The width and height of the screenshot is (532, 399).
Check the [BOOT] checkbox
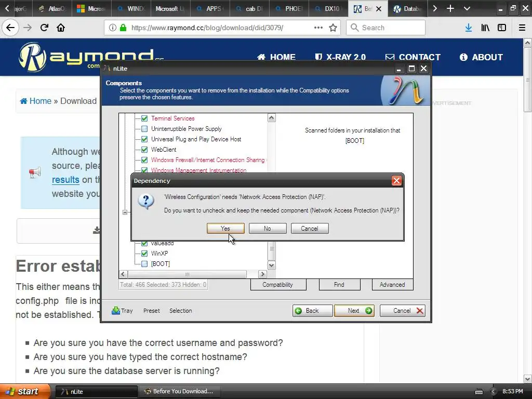144,263
